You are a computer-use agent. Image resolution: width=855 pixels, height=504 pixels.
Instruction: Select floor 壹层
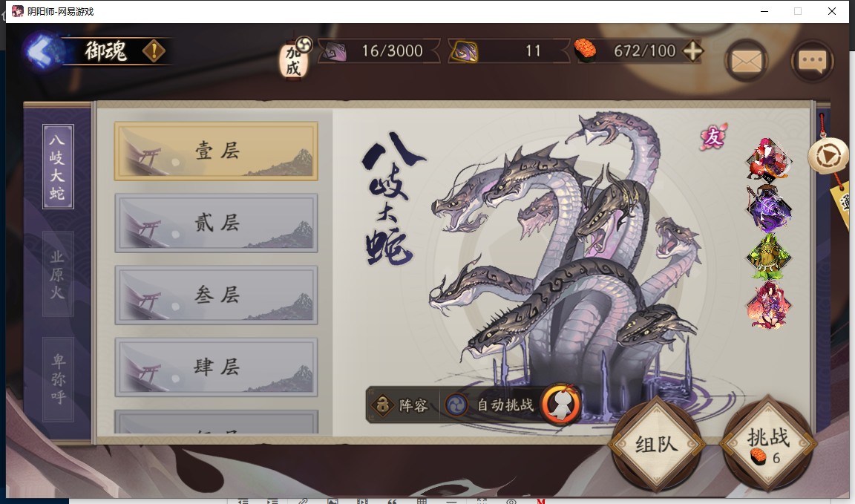[x=216, y=151]
